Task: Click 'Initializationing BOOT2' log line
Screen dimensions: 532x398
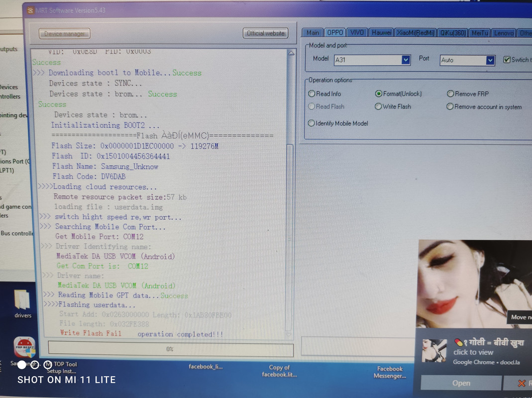Action: 105,125
